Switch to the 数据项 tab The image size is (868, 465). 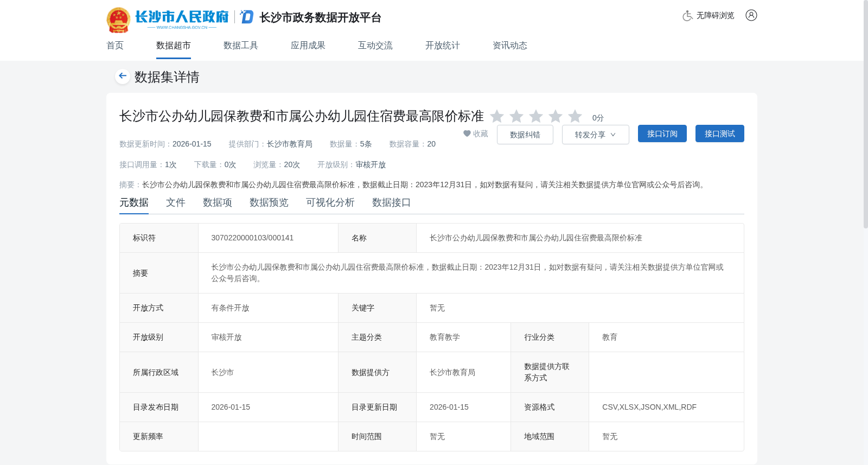[x=218, y=202]
